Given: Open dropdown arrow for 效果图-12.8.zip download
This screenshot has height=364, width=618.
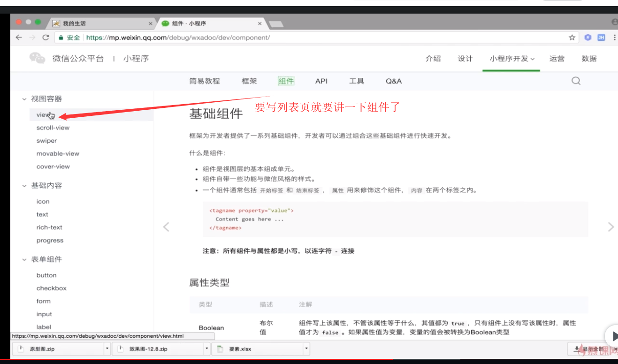Looking at the screenshot, I should pyautogui.click(x=207, y=349).
